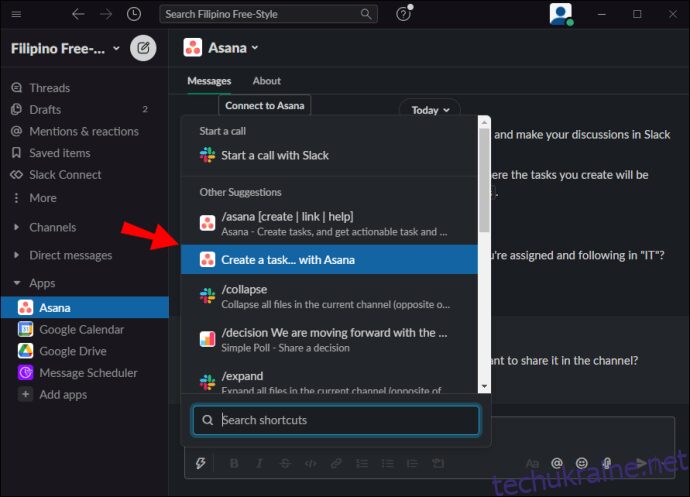Choose the /asana [create | link | help] shortcut
The image size is (690, 497).
tap(329, 223)
